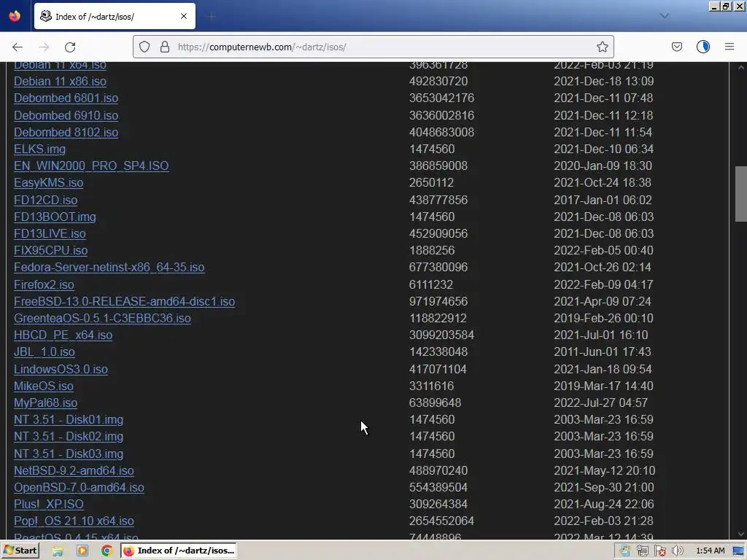The height and width of the screenshot is (560, 747).
Task: Click the URL address bar
Action: (x=373, y=47)
